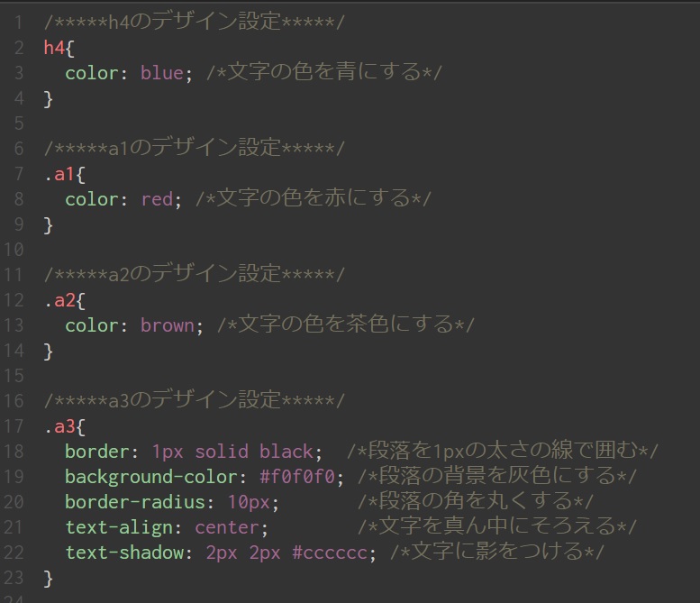Click the border property name
The image size is (700, 603).
(x=97, y=451)
